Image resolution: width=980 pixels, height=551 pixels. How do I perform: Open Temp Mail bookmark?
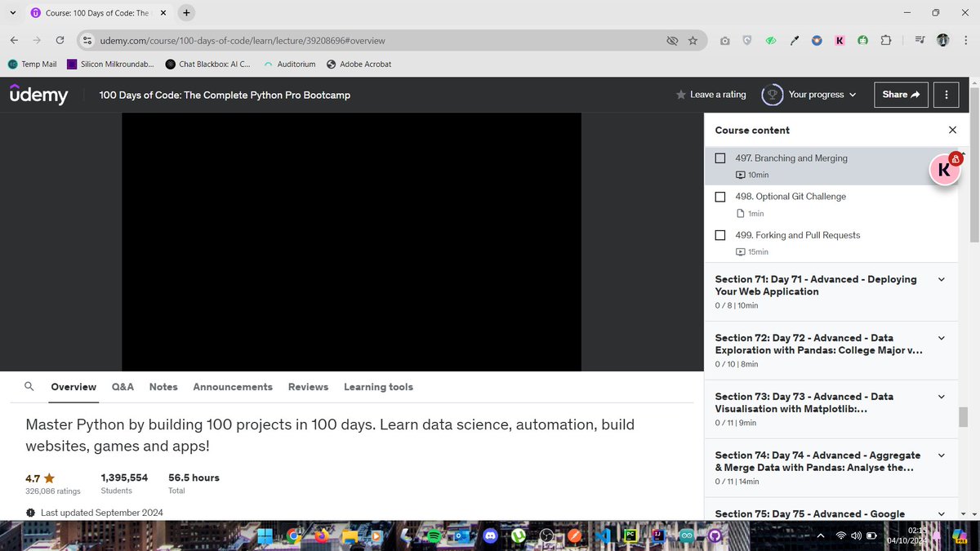pyautogui.click(x=32, y=64)
